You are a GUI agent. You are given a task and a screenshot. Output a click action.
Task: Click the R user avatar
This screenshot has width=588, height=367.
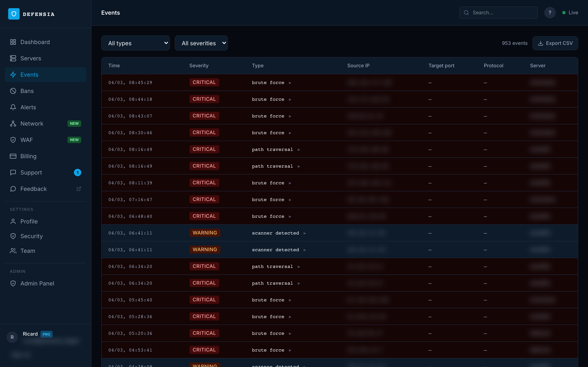point(12,337)
